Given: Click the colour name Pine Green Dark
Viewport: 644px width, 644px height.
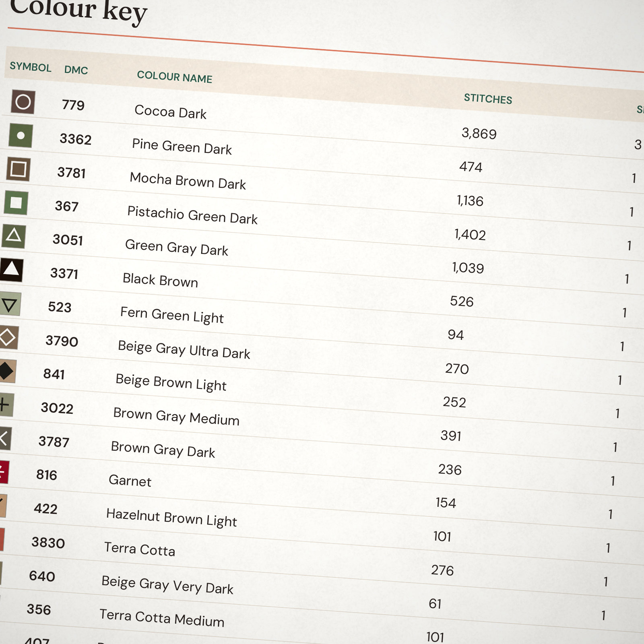Looking at the screenshot, I should pyautogui.click(x=182, y=147).
